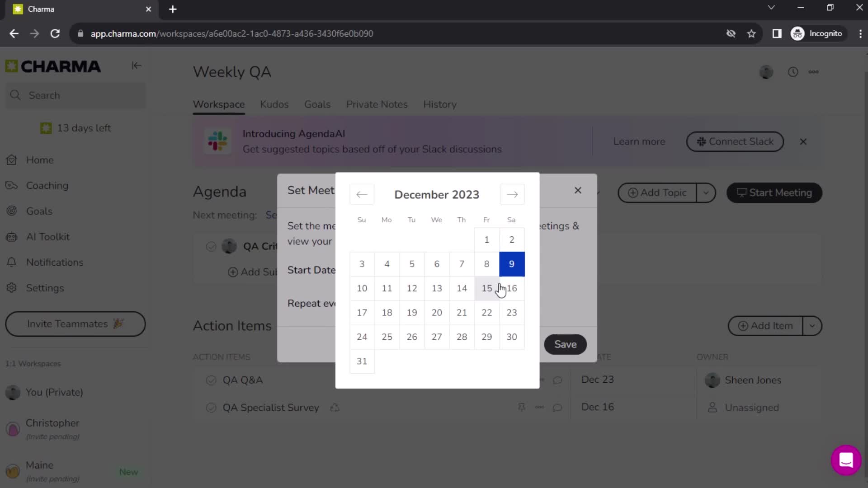The width and height of the screenshot is (868, 488).
Task: Click the Search icon in sidebar
Action: [15, 95]
